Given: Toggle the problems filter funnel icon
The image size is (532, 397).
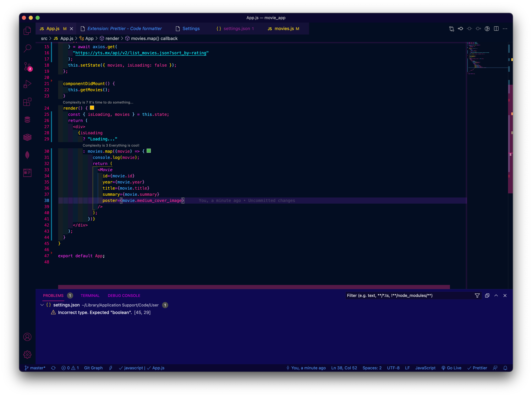Looking at the screenshot, I should pos(477,296).
